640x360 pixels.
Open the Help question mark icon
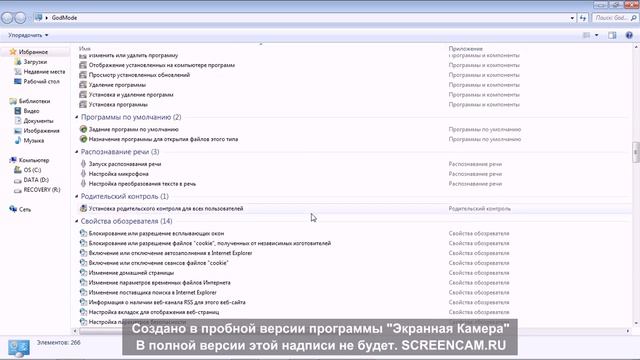[629, 36]
